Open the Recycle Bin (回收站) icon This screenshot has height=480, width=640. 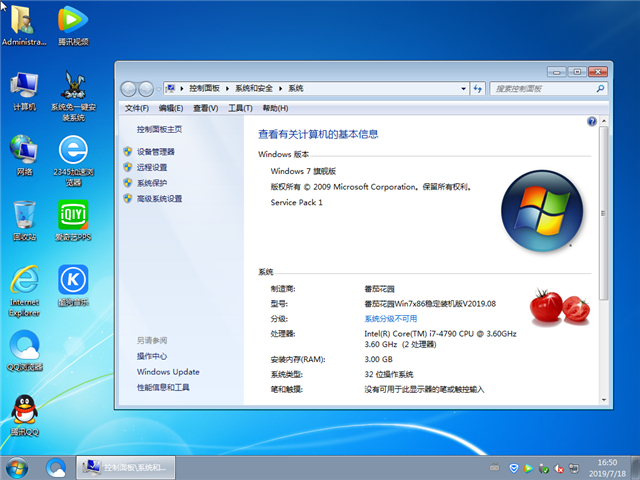click(24, 220)
